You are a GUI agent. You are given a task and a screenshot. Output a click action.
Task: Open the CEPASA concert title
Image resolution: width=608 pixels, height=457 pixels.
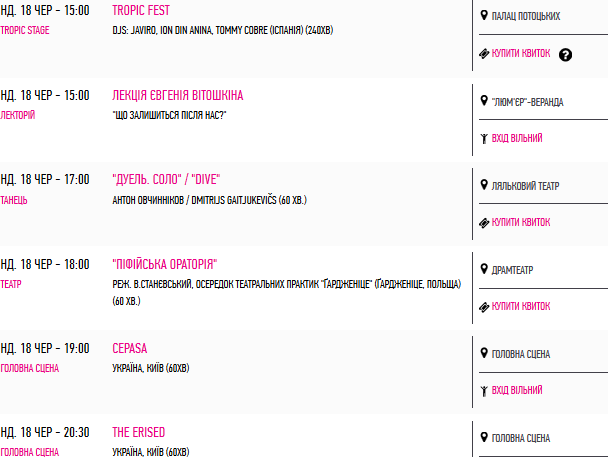(130, 348)
